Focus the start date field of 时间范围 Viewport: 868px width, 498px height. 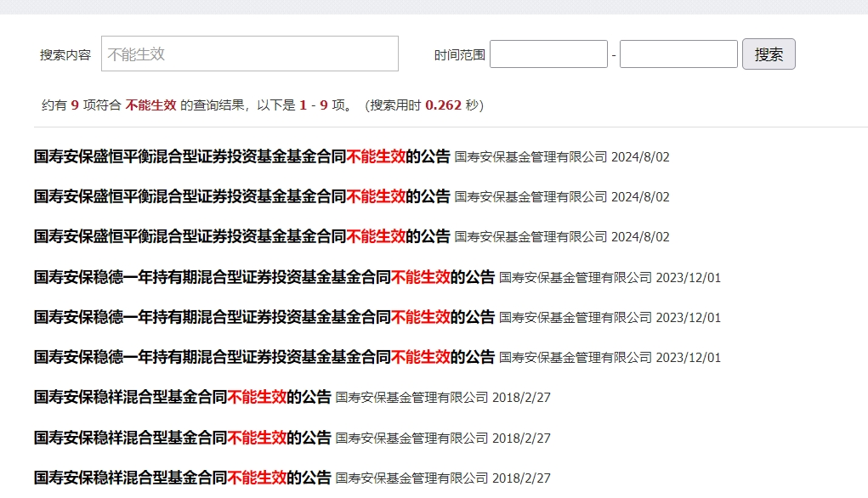[x=548, y=54]
